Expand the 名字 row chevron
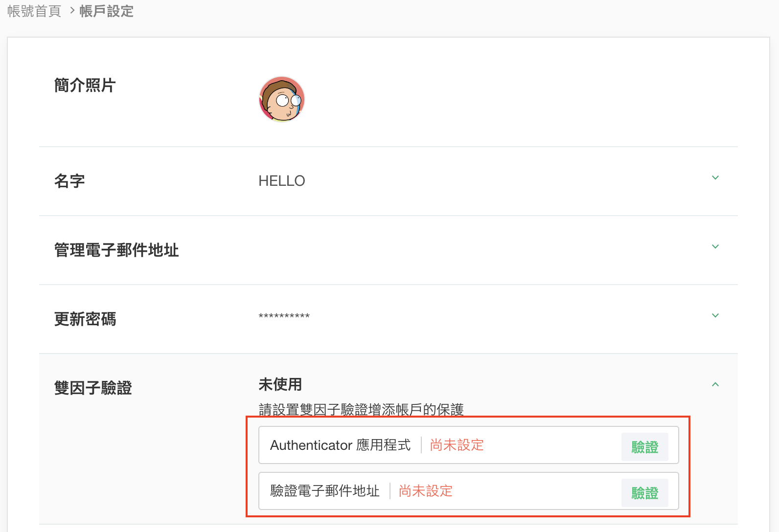The height and width of the screenshot is (532, 779). [715, 178]
